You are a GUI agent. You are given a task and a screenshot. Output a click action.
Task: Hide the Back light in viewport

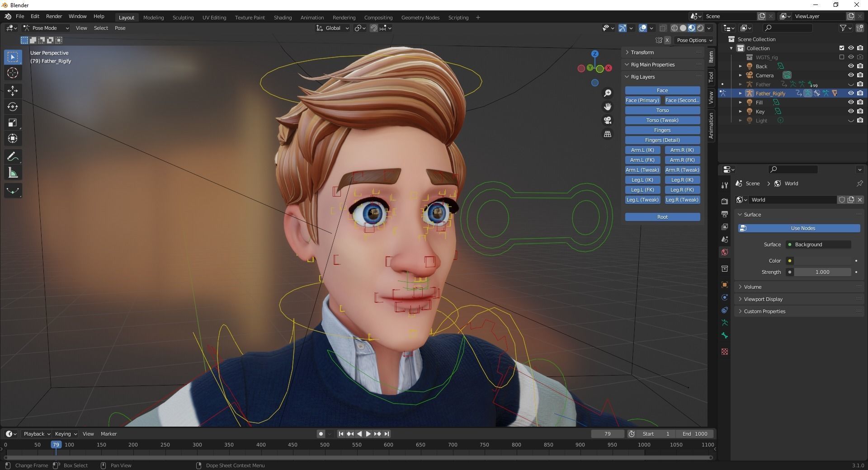(x=851, y=66)
